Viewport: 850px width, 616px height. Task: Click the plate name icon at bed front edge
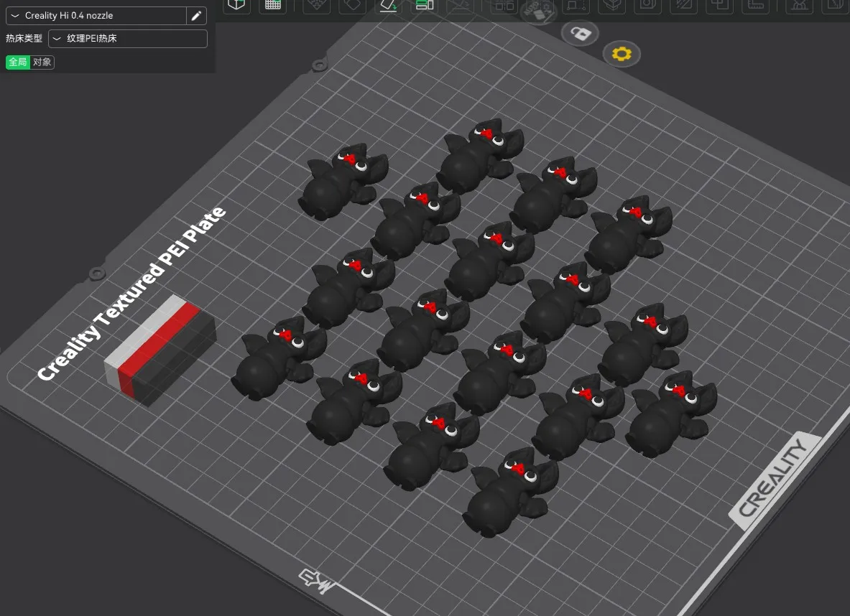point(318,582)
